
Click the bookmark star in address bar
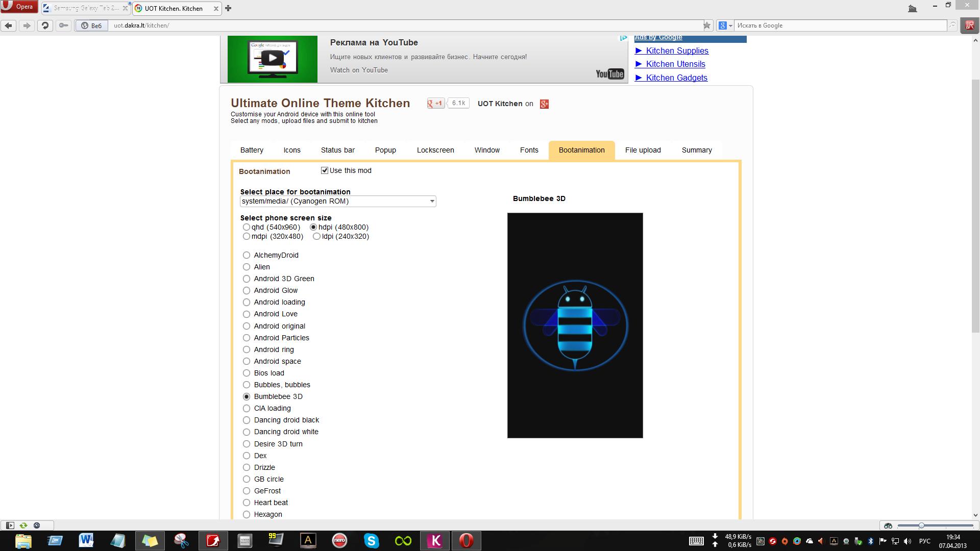tap(707, 26)
